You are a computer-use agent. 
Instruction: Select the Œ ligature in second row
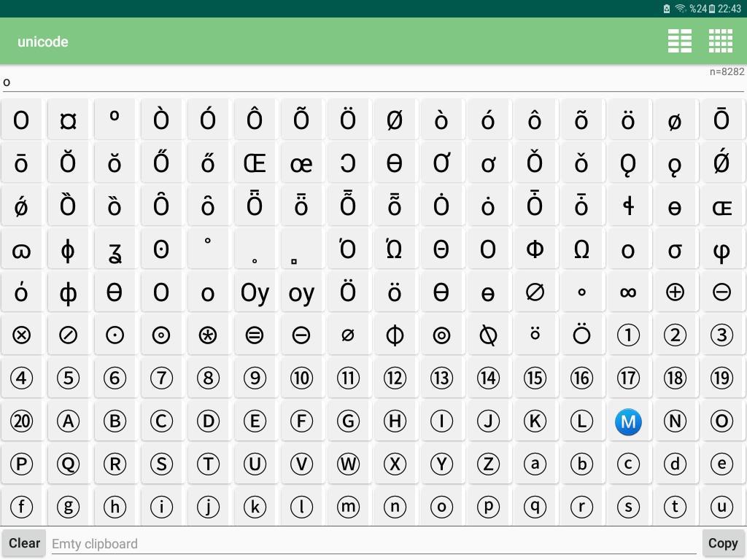pyautogui.click(x=255, y=163)
